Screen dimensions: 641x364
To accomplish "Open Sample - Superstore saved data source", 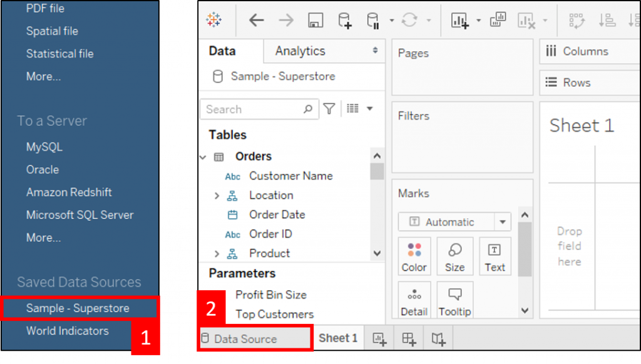I will click(x=78, y=308).
